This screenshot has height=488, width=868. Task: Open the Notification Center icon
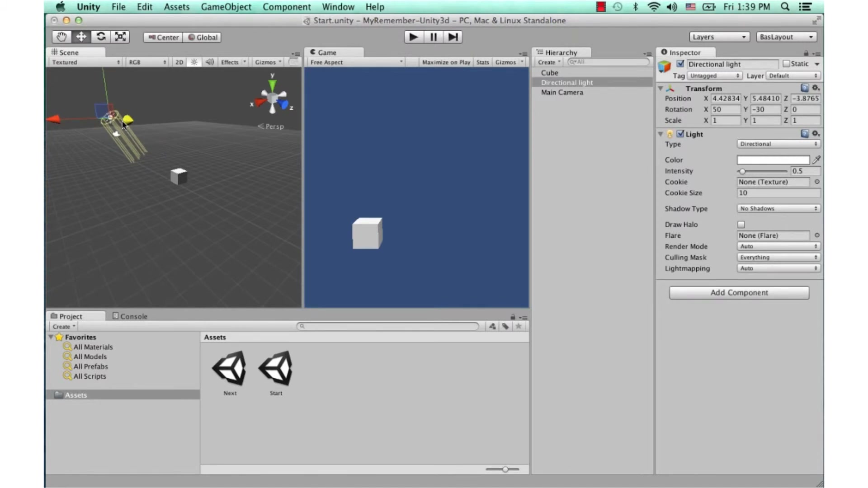[805, 7]
